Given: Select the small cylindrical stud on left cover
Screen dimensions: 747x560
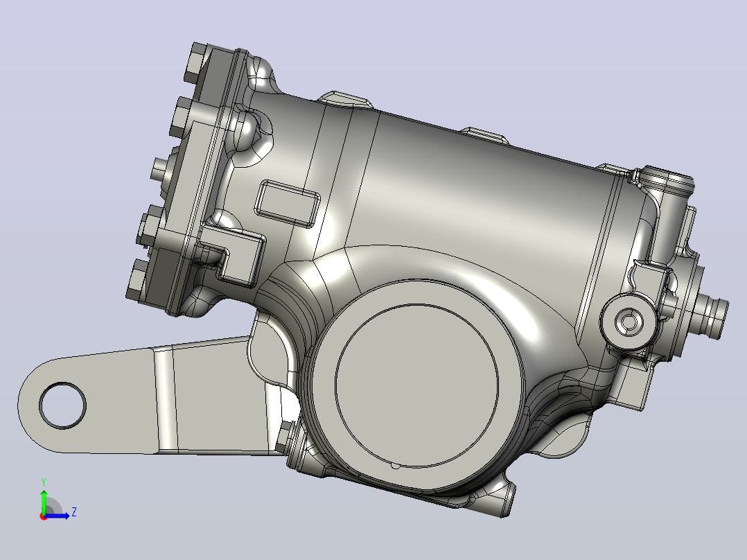Looking at the screenshot, I should click(160, 170).
